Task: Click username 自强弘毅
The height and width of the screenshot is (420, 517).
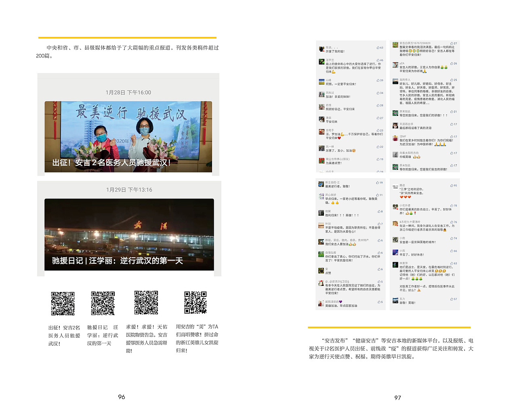Action: point(331,253)
